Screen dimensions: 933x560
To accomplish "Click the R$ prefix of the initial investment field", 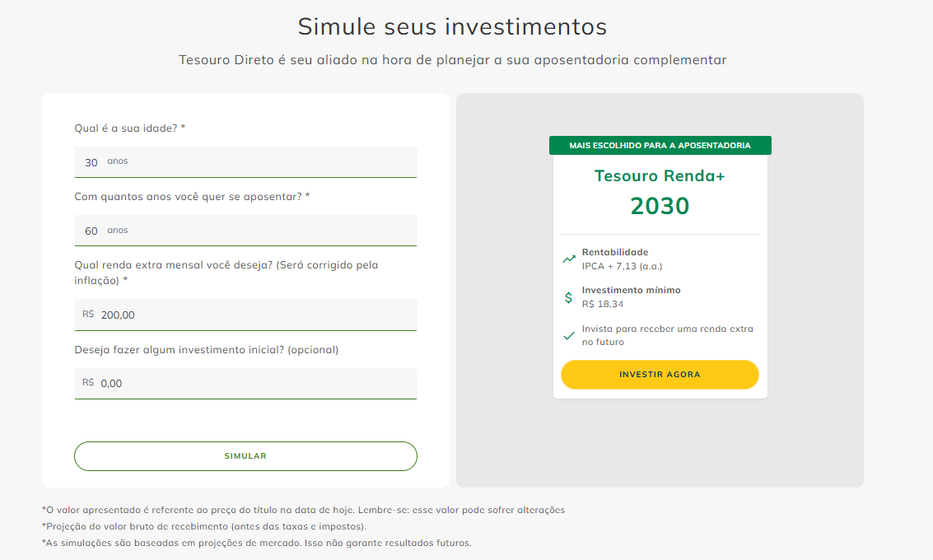I will (88, 382).
